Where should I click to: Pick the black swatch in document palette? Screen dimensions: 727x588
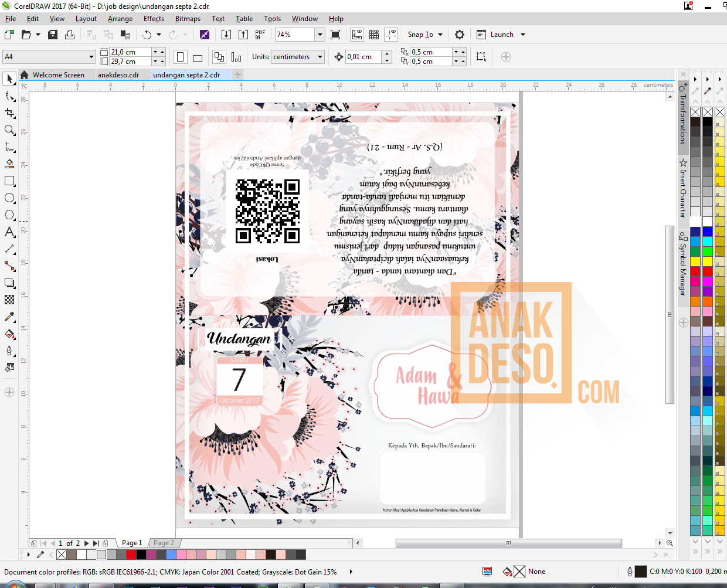click(x=141, y=555)
